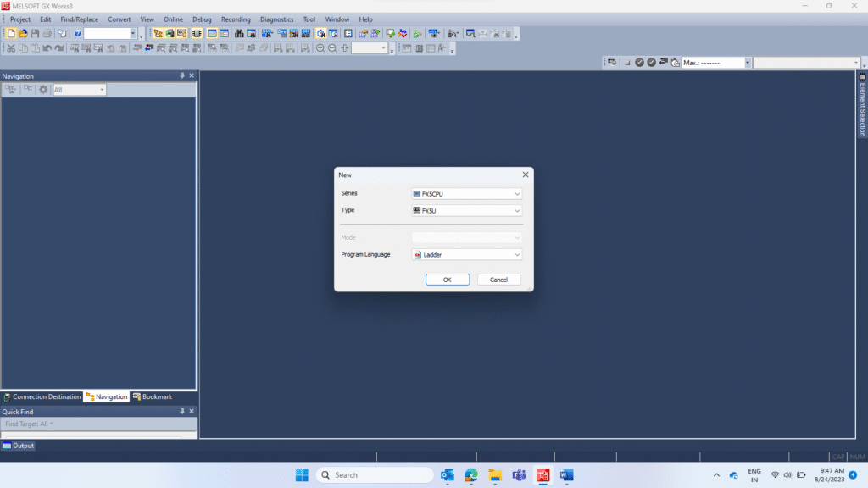Open the Output tab
The image size is (868, 488).
(19, 446)
